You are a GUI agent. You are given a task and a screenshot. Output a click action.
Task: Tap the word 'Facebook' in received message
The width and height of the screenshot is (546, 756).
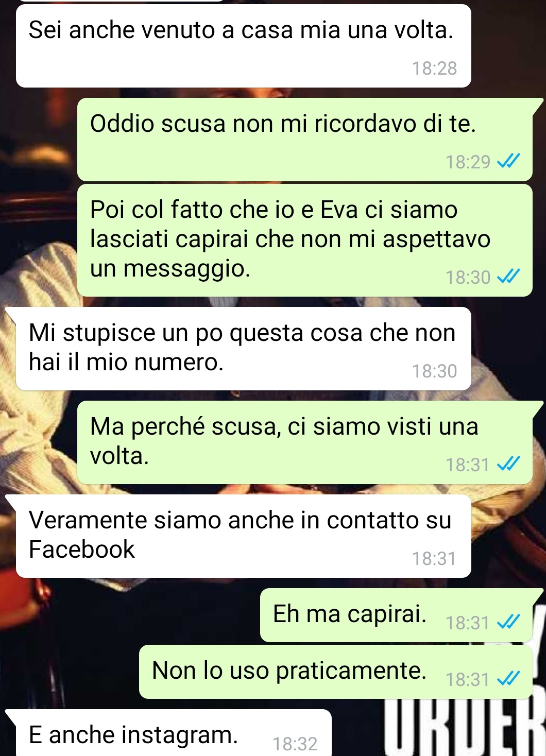click(x=82, y=549)
